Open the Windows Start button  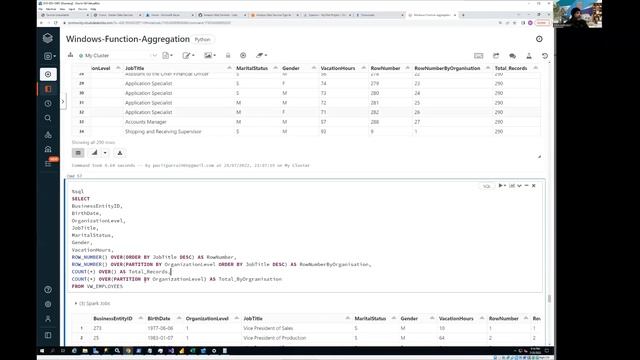42,351
